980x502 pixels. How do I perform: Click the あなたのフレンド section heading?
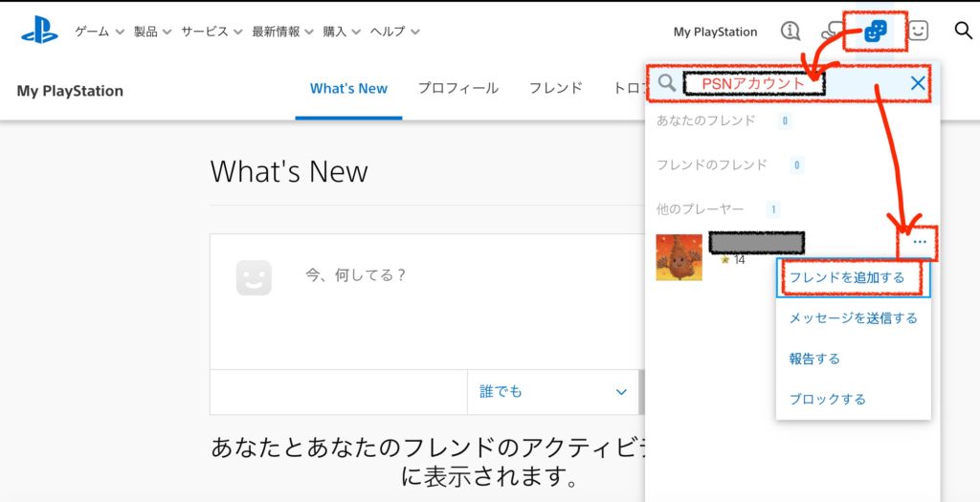[x=705, y=121]
